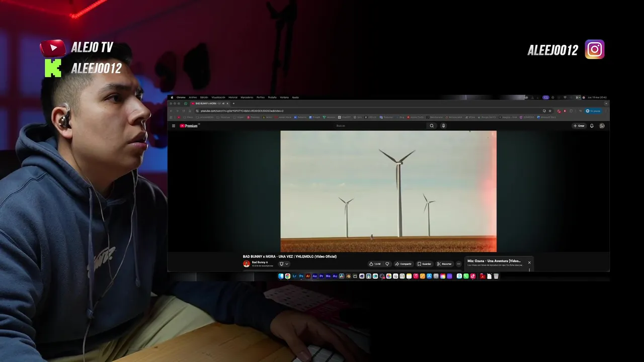Open the YouTube guide hamburger menu
The width and height of the screenshot is (644, 362).
point(174,126)
